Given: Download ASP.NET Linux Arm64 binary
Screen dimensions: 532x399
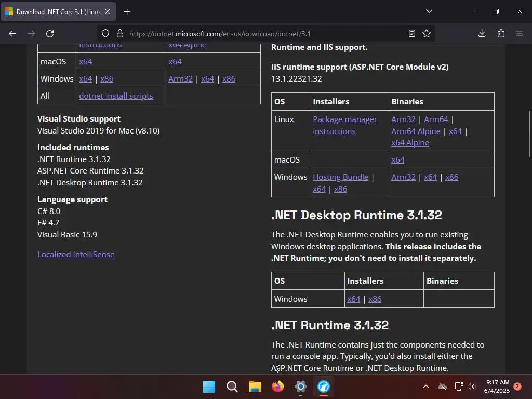Looking at the screenshot, I should (436, 119).
